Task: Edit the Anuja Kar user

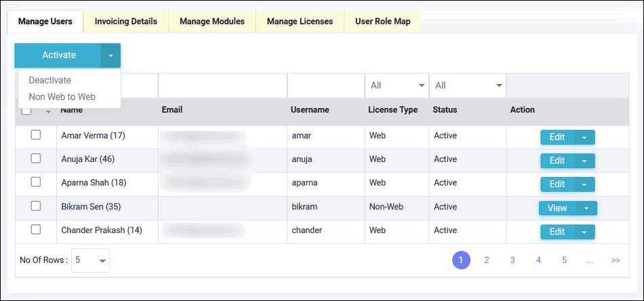Action: point(557,161)
